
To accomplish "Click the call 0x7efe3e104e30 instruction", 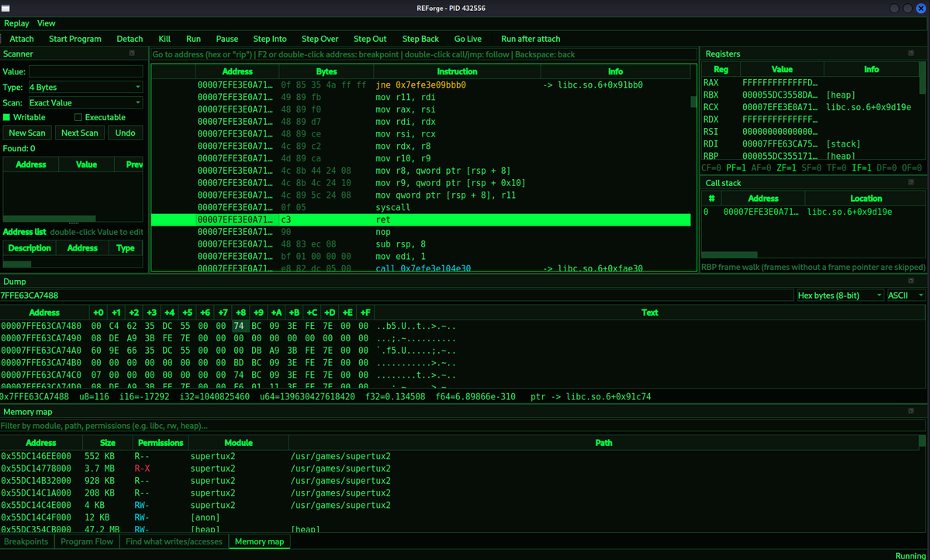I will pos(423,268).
